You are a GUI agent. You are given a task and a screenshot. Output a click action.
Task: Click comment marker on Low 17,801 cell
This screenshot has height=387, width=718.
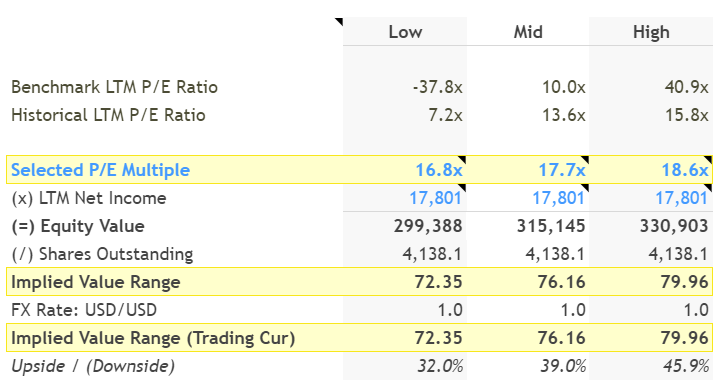462,187
